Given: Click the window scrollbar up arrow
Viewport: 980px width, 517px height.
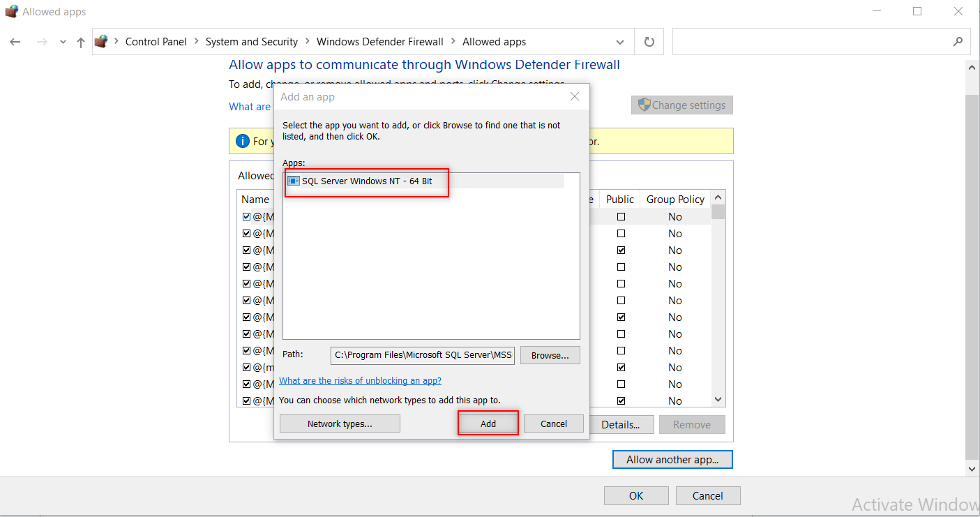Looking at the screenshot, I should (972, 67).
